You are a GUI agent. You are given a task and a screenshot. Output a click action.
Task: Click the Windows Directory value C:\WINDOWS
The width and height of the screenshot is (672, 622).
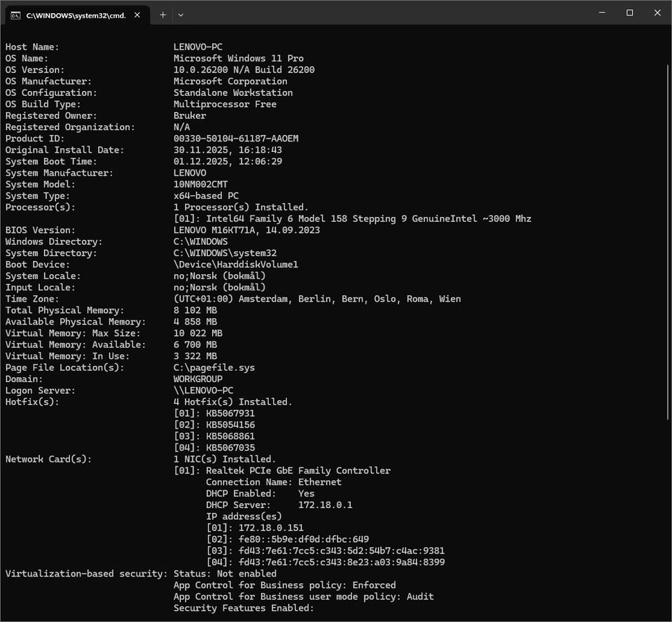point(201,241)
